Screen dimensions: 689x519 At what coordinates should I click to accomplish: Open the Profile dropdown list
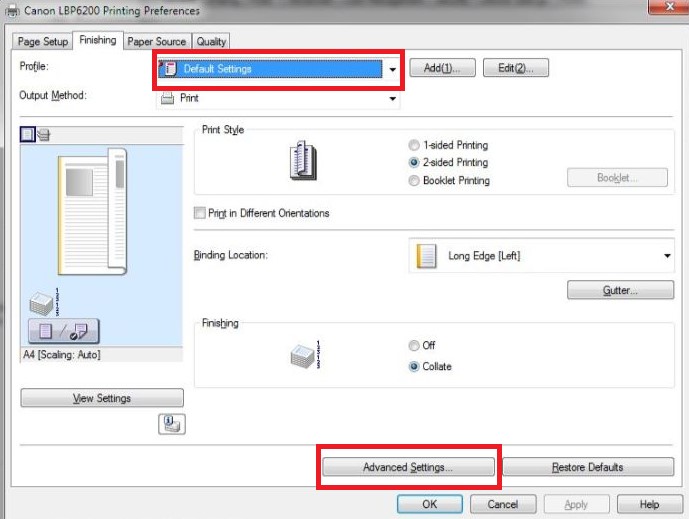pos(392,69)
